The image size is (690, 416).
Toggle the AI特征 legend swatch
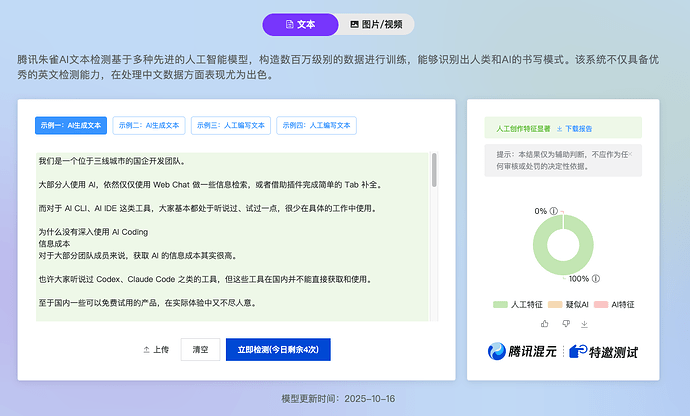tap(601, 304)
